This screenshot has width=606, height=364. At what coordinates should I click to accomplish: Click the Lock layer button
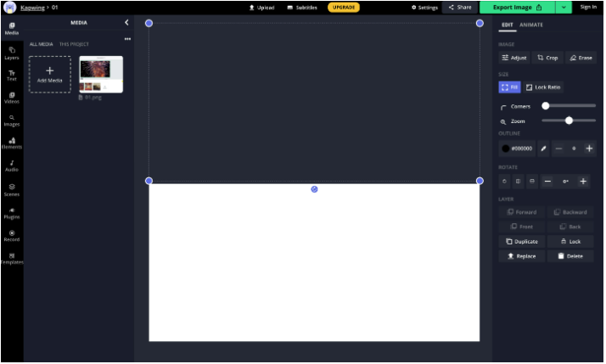pos(570,242)
